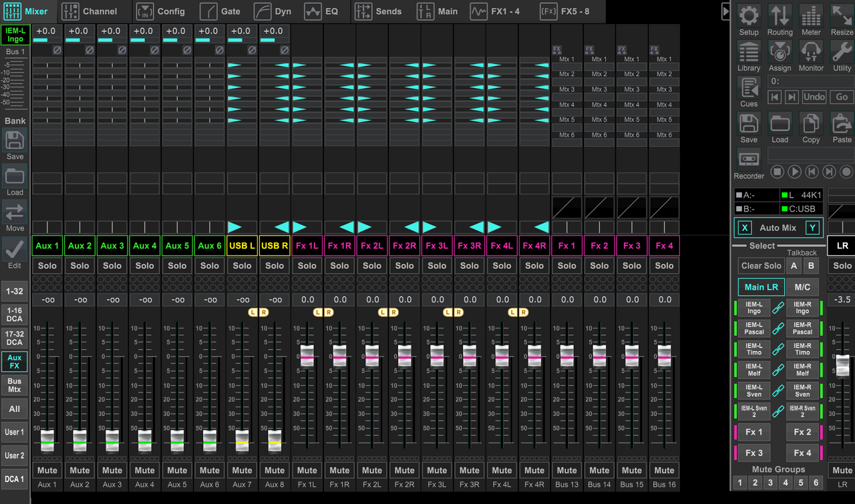Viewport: 855px width, 504px height.
Task: Open the IEM-L Ingo bus selector
Action: 15,35
